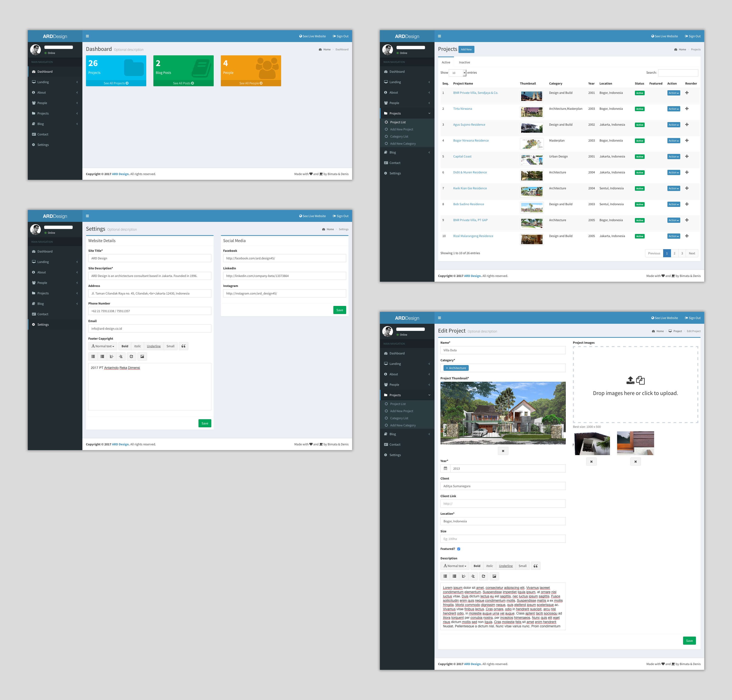Screen dimensions: 732x700
Task: Click the reorder move icon for Tirta Nirwana
Action: click(687, 109)
